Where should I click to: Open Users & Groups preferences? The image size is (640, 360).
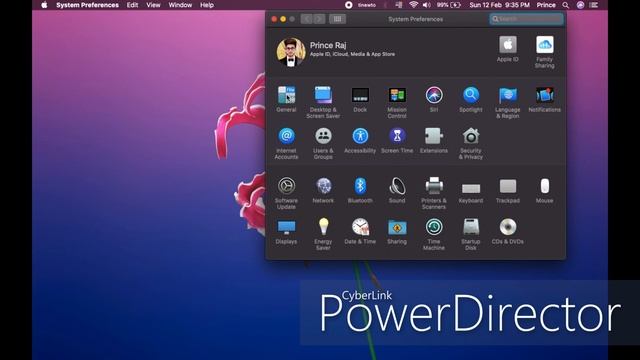pyautogui.click(x=323, y=143)
